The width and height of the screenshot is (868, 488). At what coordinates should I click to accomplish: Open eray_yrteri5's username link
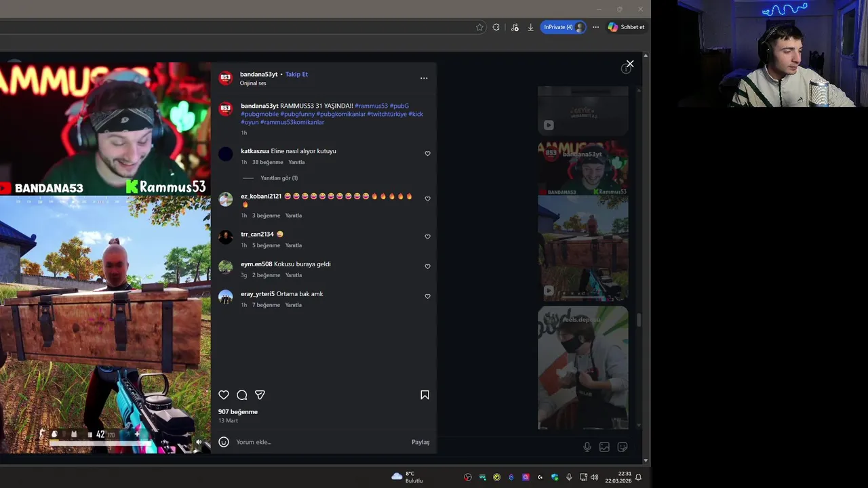point(258,293)
